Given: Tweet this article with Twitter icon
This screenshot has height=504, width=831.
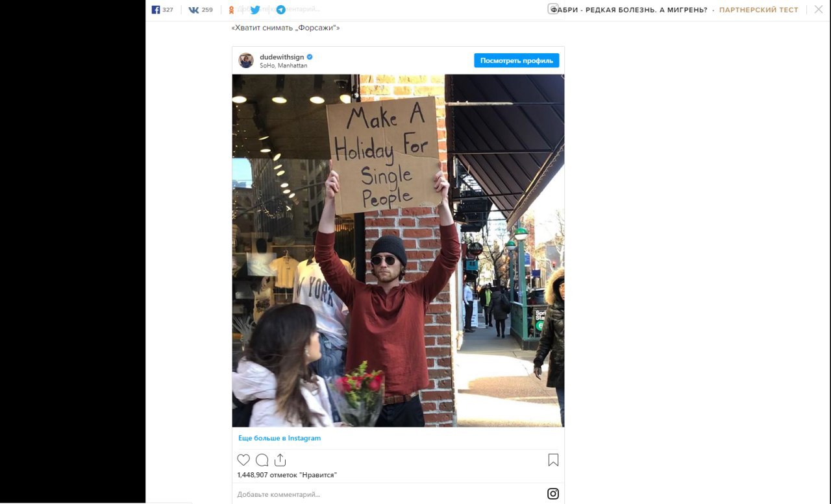Looking at the screenshot, I should click(x=255, y=10).
